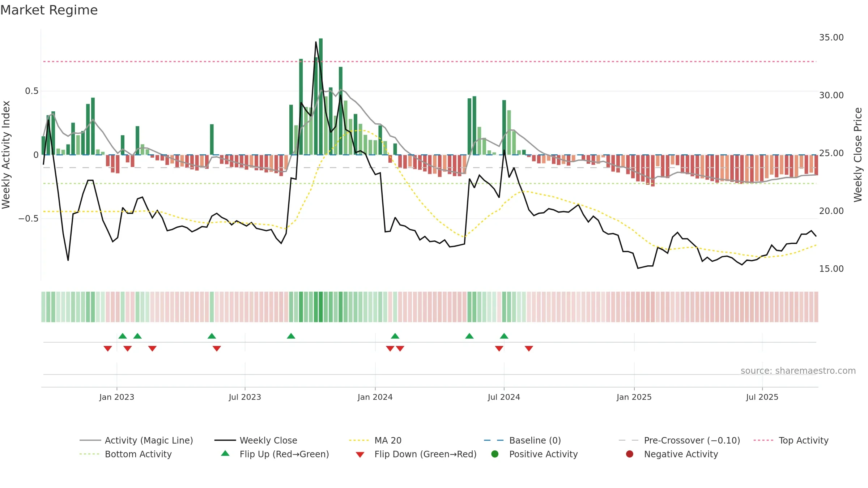The width and height of the screenshot is (868, 488).
Task: Toggle the Flip Down (Green→Red) legend entry
Action: click(x=416, y=454)
